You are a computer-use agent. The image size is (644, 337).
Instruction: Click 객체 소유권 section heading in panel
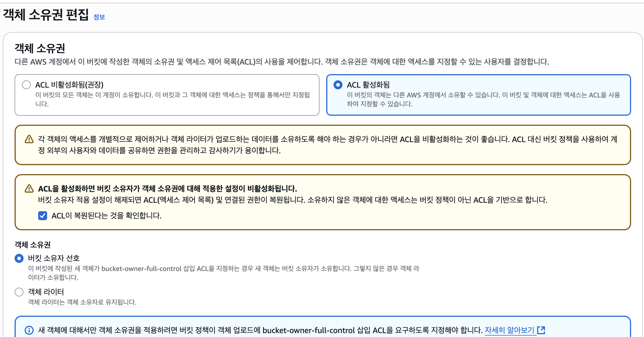click(40, 48)
